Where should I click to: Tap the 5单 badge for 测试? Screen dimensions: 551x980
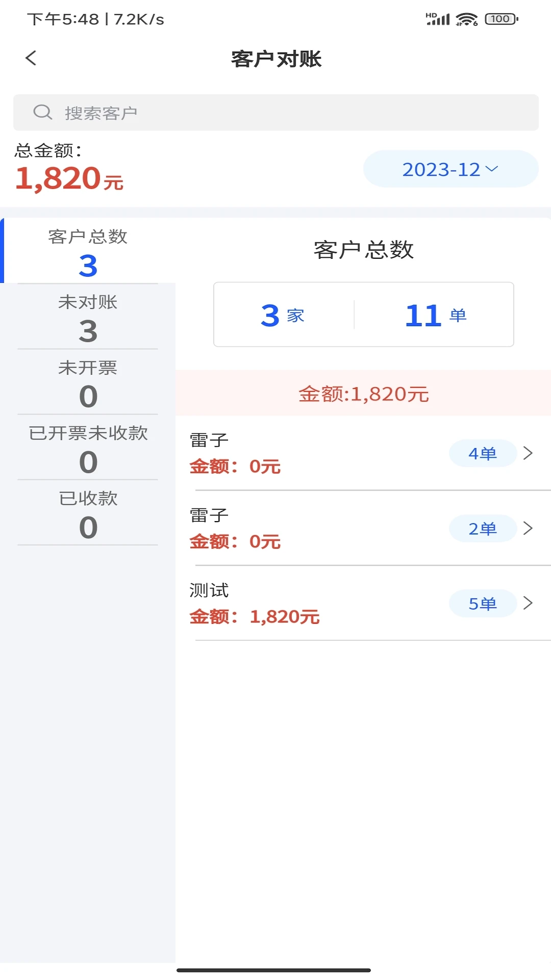(x=483, y=603)
